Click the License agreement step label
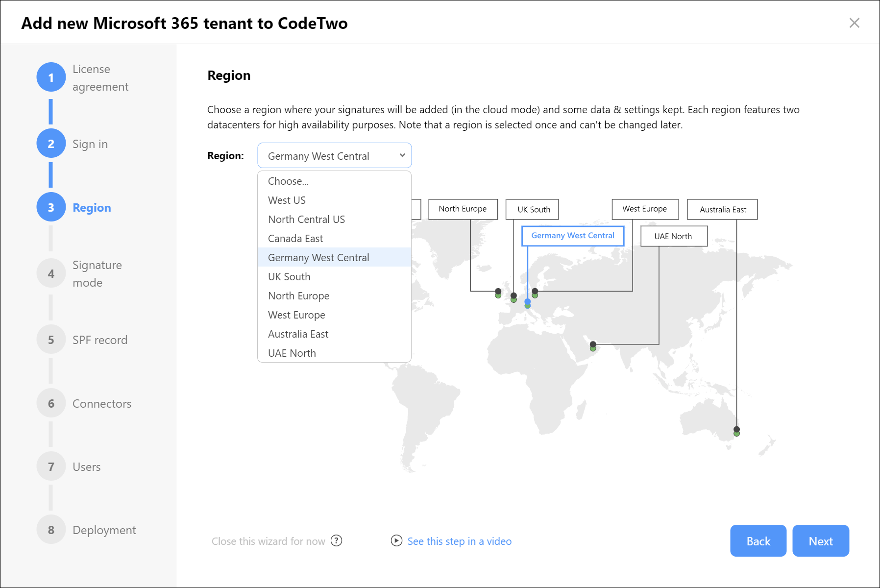This screenshot has height=588, width=880. (x=100, y=78)
